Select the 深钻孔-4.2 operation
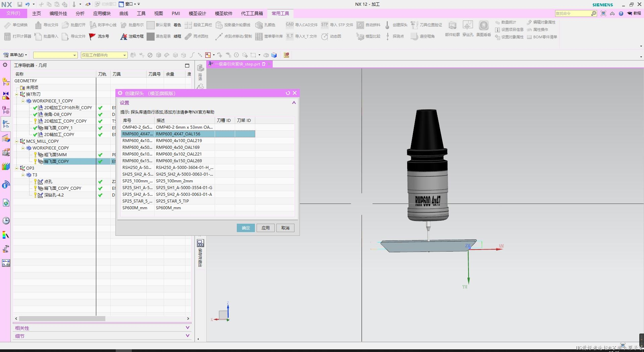 pyautogui.click(x=54, y=195)
